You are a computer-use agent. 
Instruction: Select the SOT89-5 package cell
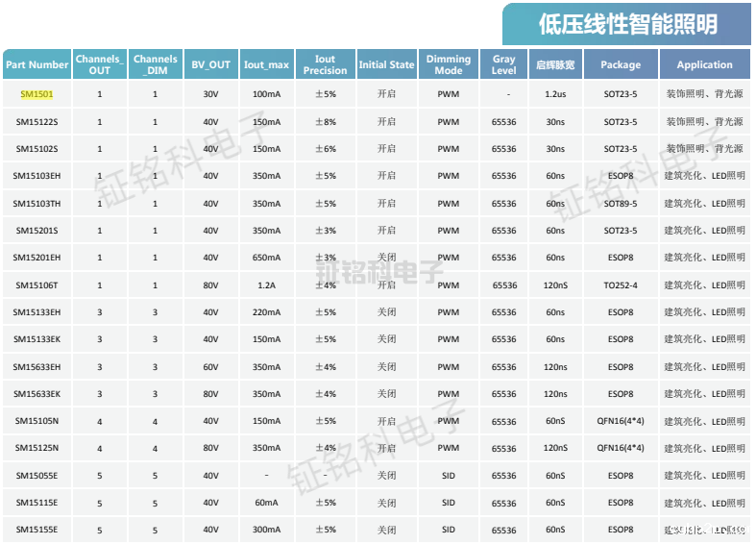pyautogui.click(x=620, y=204)
